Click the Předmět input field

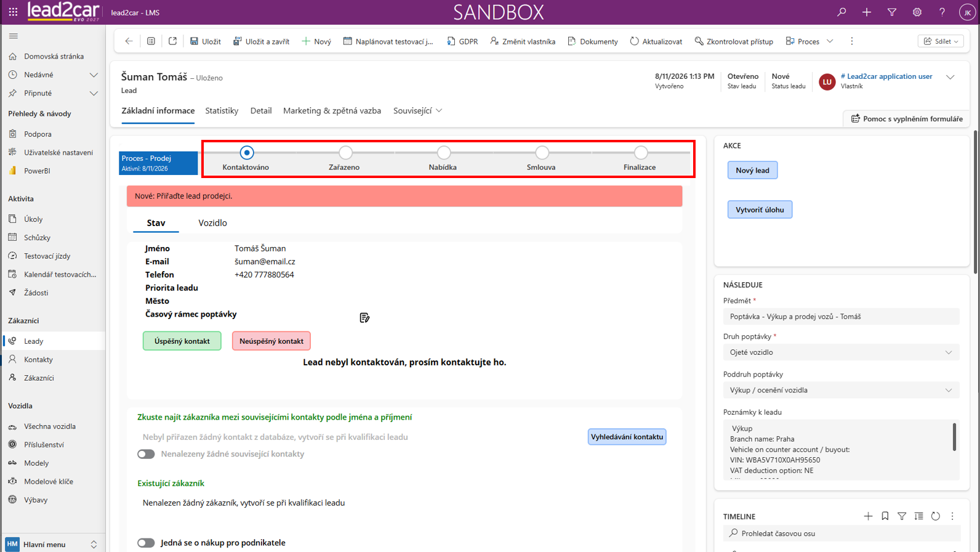(841, 317)
